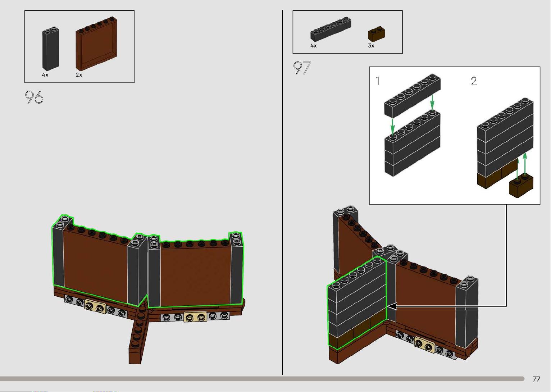Click the page progress bar at bottom
The height and width of the screenshot is (392, 551).
(x=262, y=379)
